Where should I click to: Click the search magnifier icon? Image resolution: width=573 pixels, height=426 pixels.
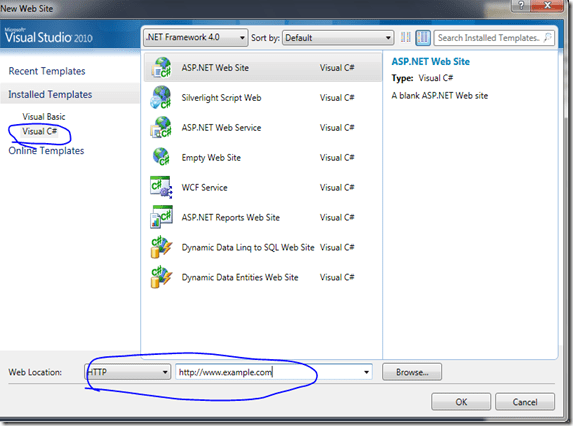pyautogui.click(x=547, y=37)
